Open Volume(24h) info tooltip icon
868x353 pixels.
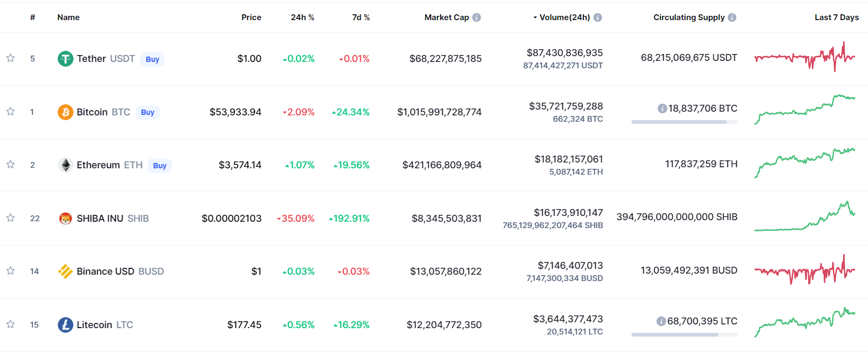tap(598, 17)
